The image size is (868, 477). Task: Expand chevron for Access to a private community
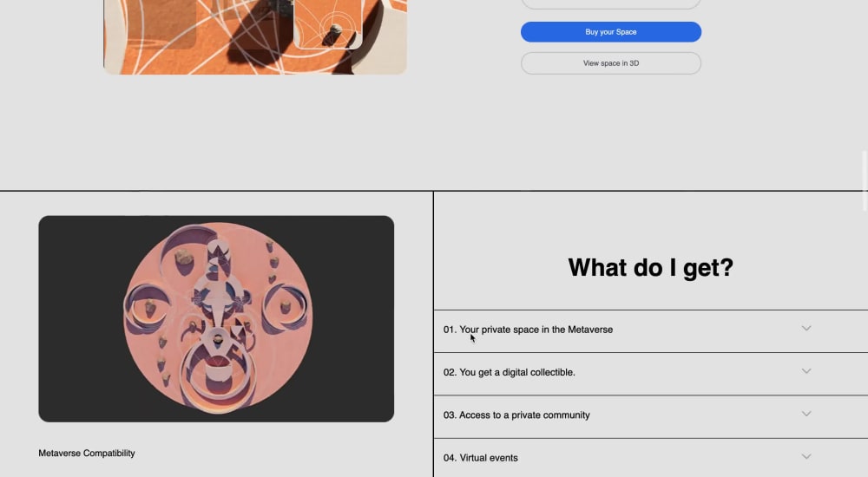click(806, 414)
